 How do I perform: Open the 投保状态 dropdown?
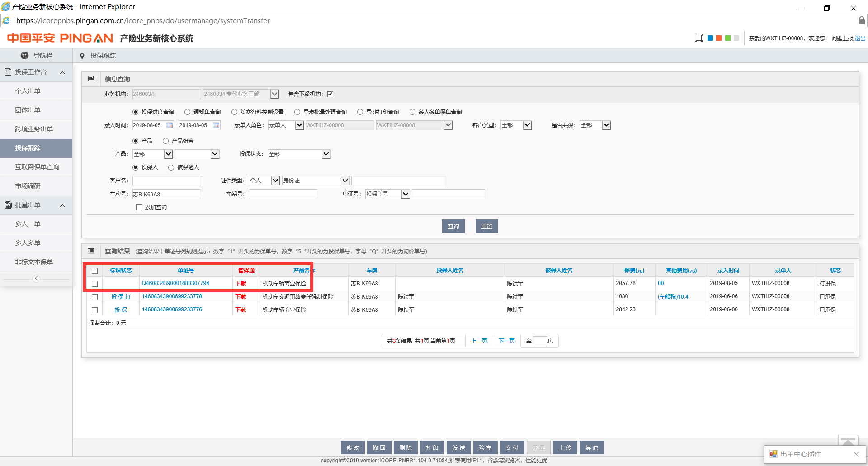[326, 154]
